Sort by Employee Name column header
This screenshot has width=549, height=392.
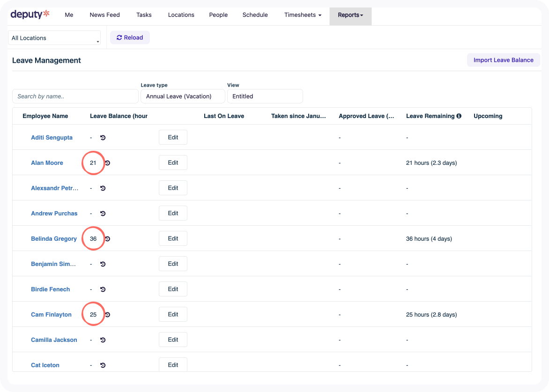(45, 116)
